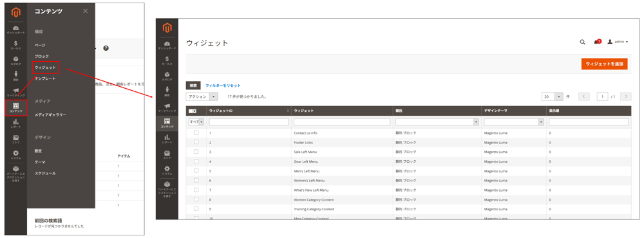Open the 種別 filter dropdown

pos(437,122)
